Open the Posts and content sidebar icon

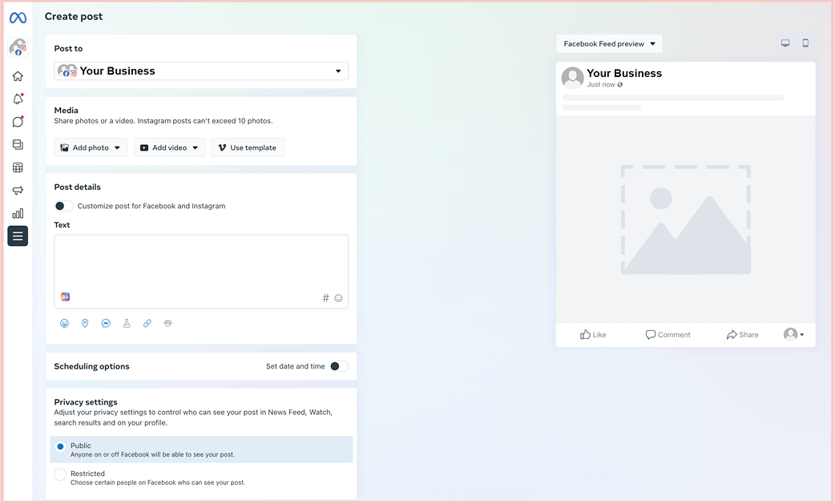click(x=18, y=145)
